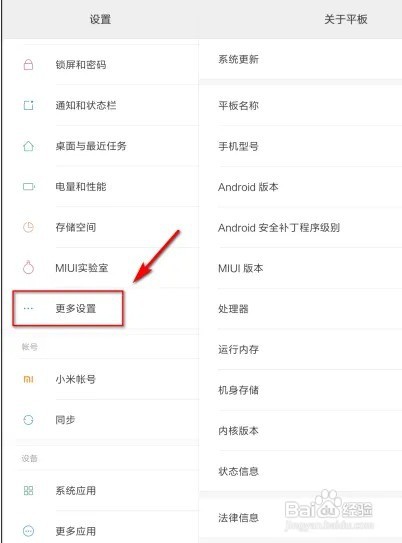Screen dimensions: 402x543
Task: Open 状态信息 in the about panel
Action: click(301, 471)
